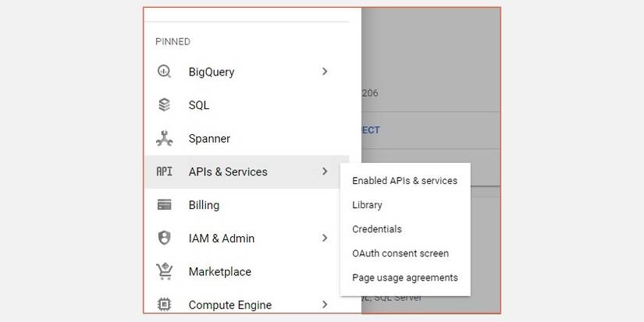The image size is (644, 322).
Task: Click the API icon beside APIs & Services
Action: click(164, 172)
